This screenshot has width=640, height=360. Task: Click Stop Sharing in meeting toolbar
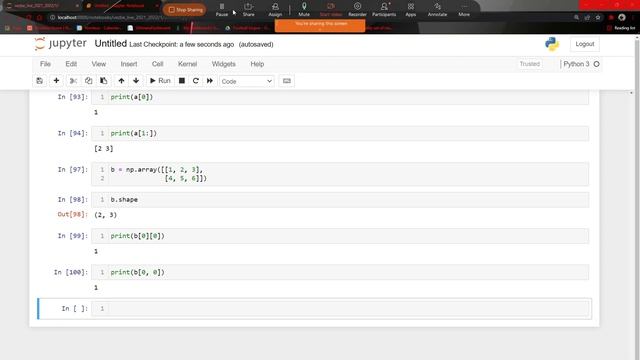tap(185, 10)
